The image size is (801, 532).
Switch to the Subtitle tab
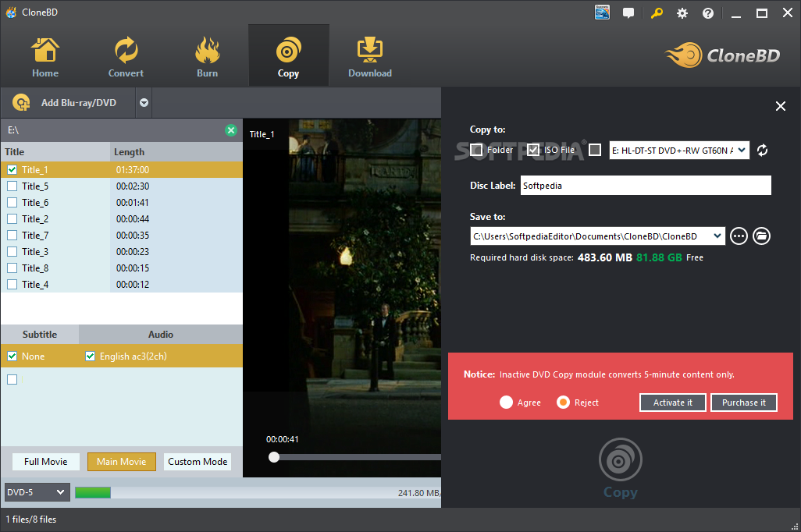pyautogui.click(x=40, y=335)
